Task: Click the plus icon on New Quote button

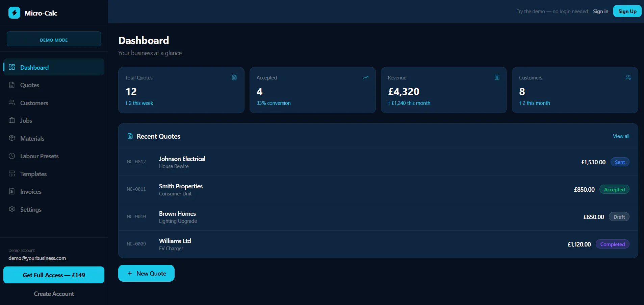Action: point(130,273)
